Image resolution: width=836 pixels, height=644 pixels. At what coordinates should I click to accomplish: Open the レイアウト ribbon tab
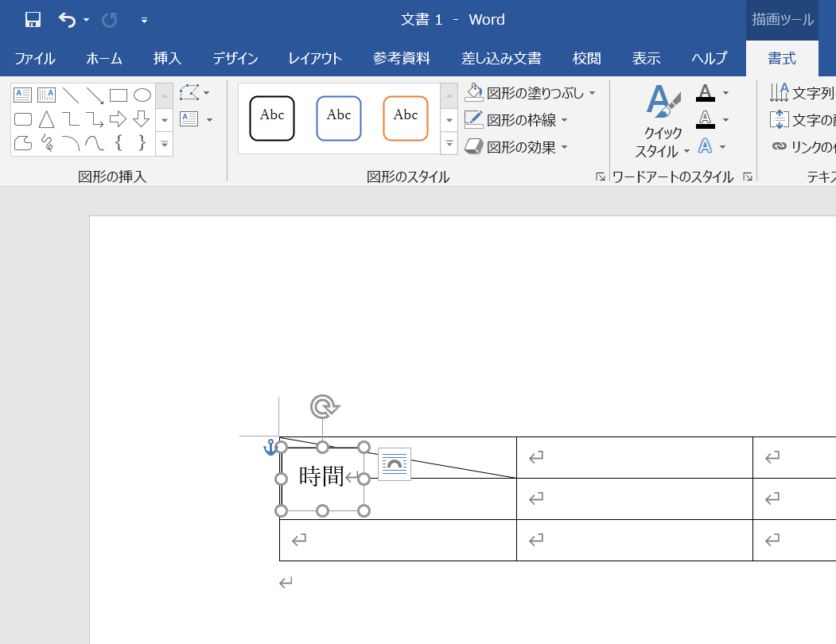tap(315, 58)
